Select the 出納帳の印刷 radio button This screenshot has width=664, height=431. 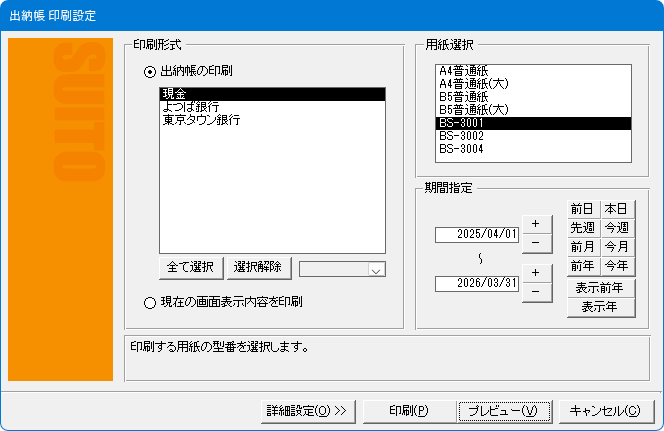151,71
